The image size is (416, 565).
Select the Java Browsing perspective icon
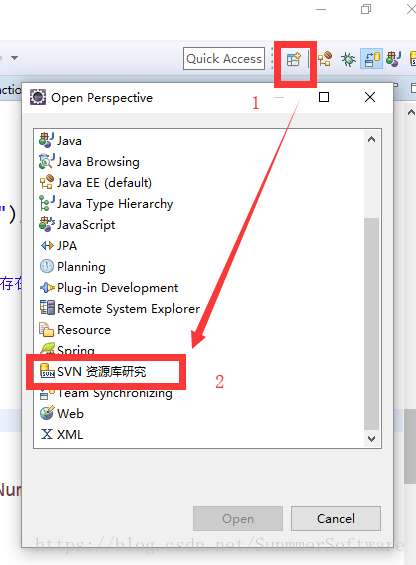coord(47,161)
